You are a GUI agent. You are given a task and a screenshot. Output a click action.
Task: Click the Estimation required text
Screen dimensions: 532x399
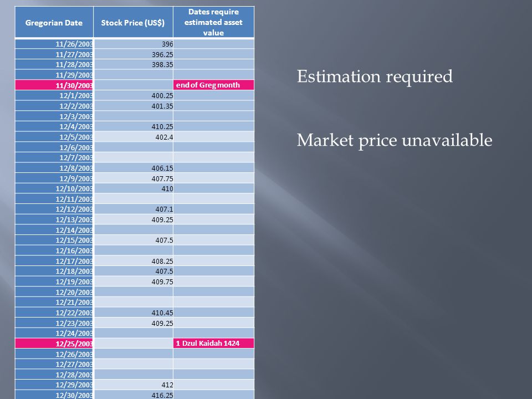click(375, 76)
